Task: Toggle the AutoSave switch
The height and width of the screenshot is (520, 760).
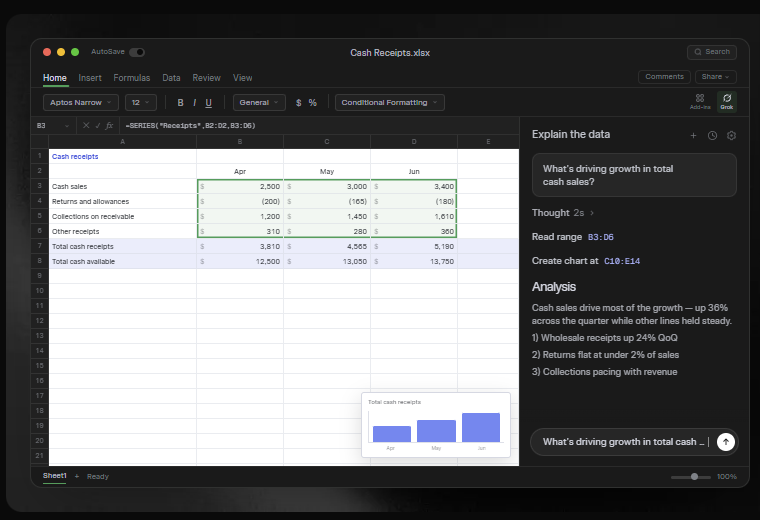Action: point(137,52)
